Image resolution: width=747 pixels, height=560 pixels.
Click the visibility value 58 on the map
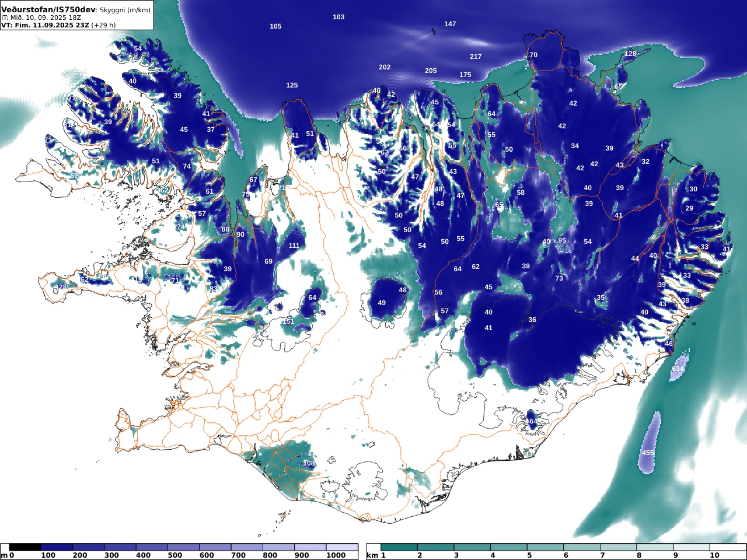[x=521, y=192]
